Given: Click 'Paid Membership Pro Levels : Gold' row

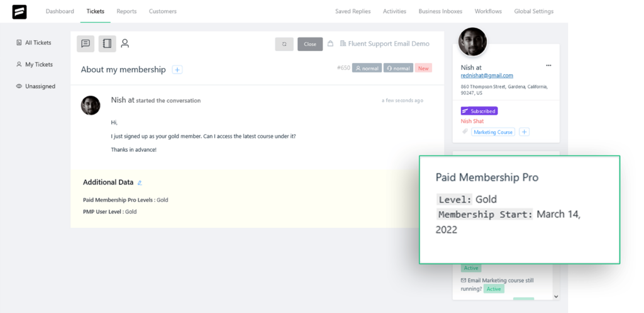Looking at the screenshot, I should [x=125, y=200].
